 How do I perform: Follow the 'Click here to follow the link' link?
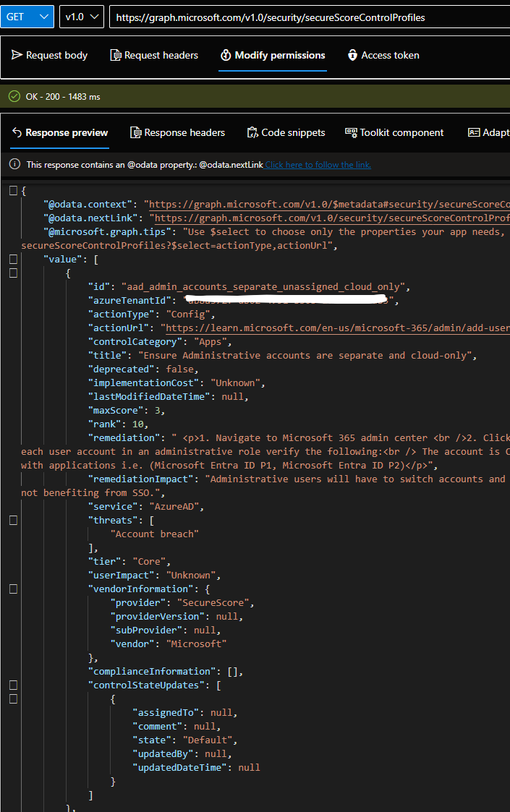(x=318, y=165)
